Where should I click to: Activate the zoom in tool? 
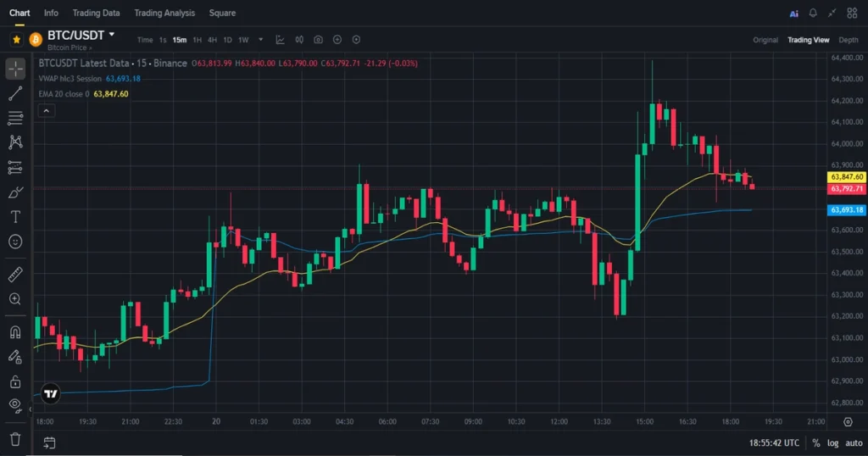click(x=15, y=299)
